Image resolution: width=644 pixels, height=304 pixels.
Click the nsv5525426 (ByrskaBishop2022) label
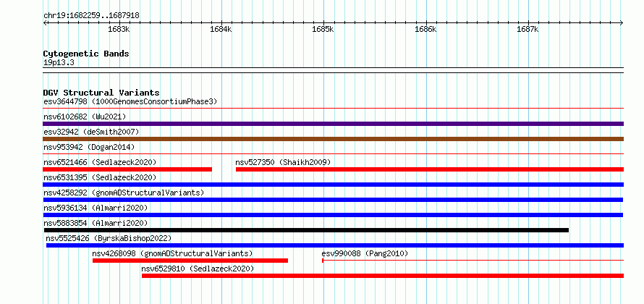tap(109, 238)
